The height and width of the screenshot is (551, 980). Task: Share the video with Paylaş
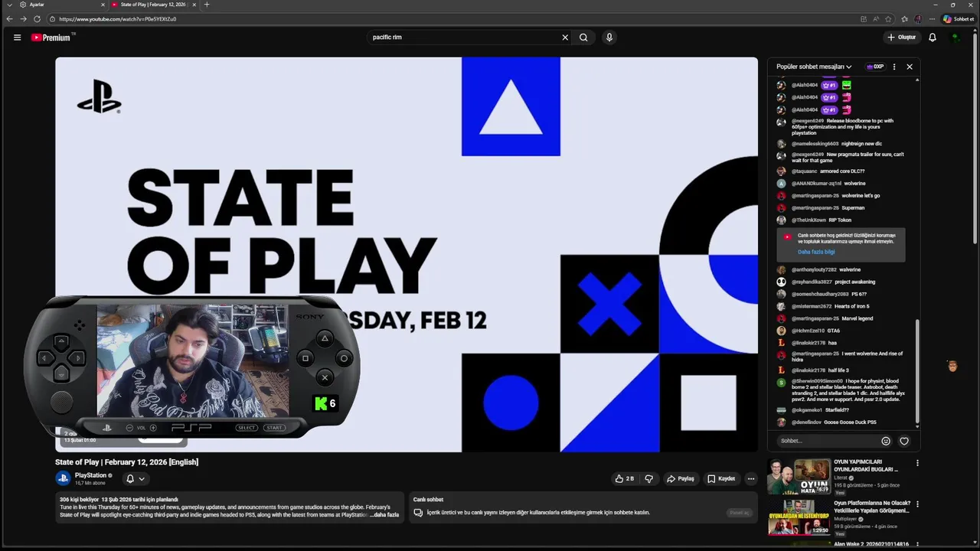click(680, 478)
